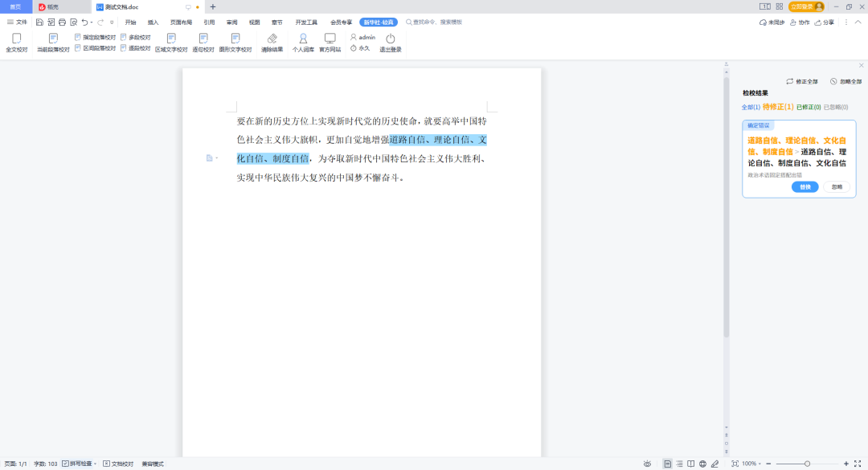Switch to reading layout view icon
Screen dimensions: 868x470
[x=691, y=464]
